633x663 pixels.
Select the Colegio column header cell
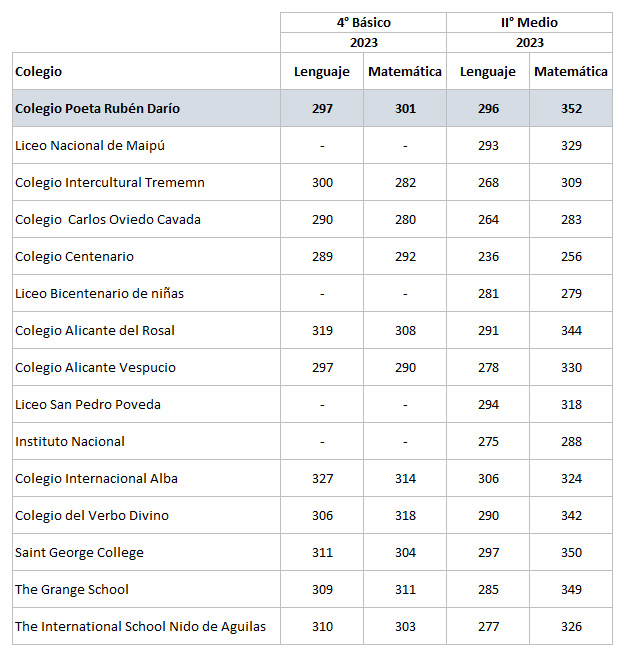[x=38, y=71]
